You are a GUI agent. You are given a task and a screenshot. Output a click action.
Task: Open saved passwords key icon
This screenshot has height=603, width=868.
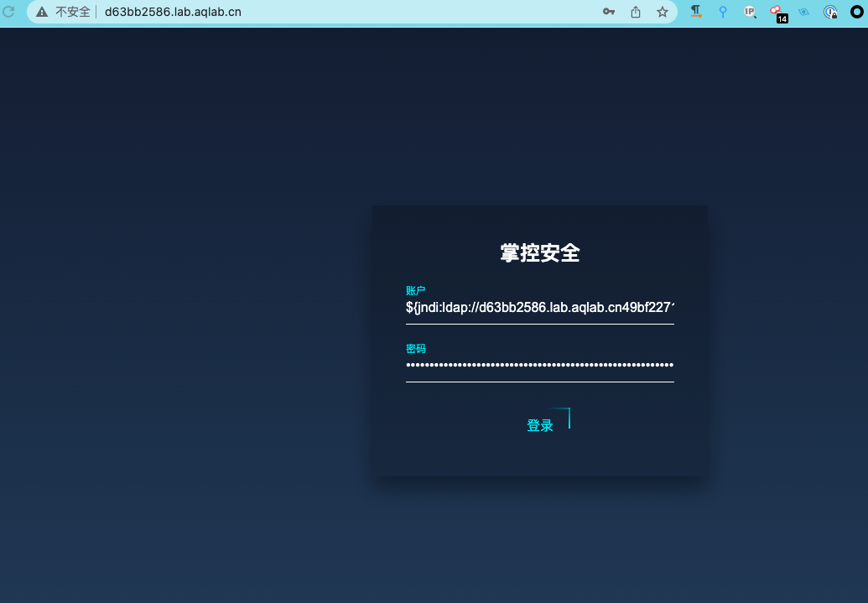[609, 12]
